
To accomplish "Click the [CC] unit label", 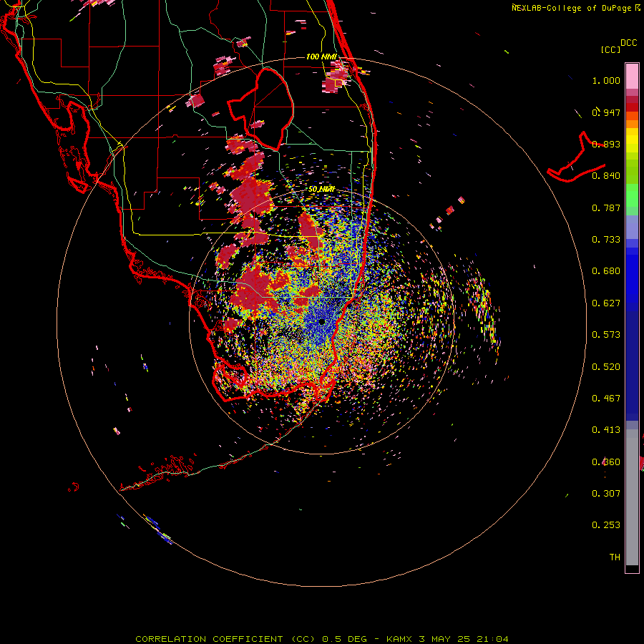I will [610, 49].
